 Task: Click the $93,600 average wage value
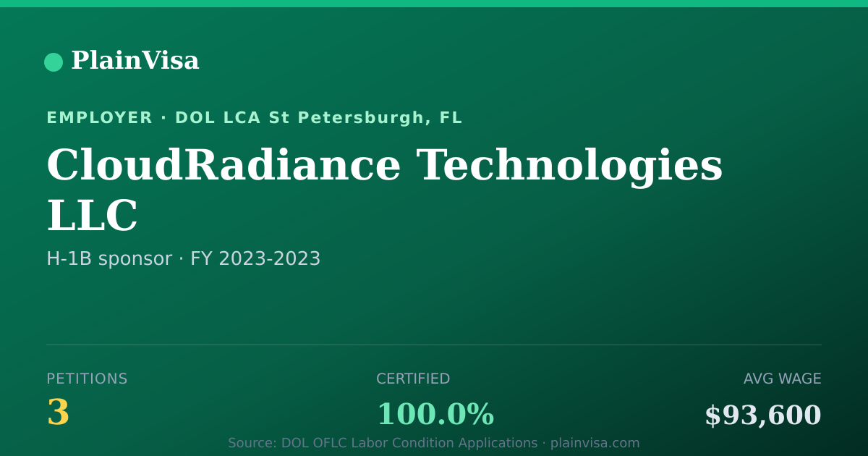click(763, 415)
